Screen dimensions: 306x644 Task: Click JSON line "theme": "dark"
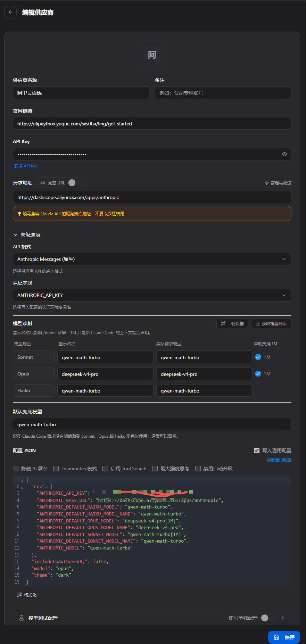click(51, 575)
